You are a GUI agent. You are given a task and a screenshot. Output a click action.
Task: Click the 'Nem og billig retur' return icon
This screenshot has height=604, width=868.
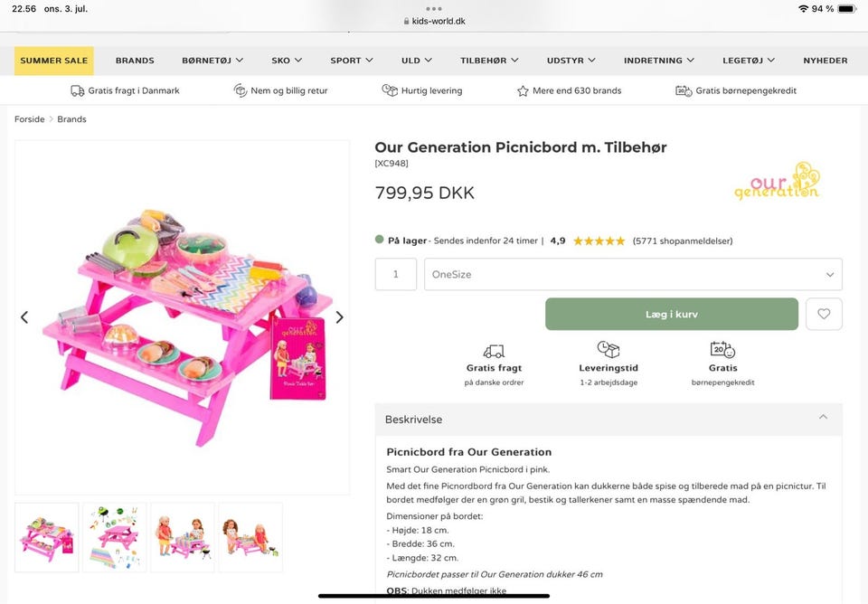[x=241, y=90]
